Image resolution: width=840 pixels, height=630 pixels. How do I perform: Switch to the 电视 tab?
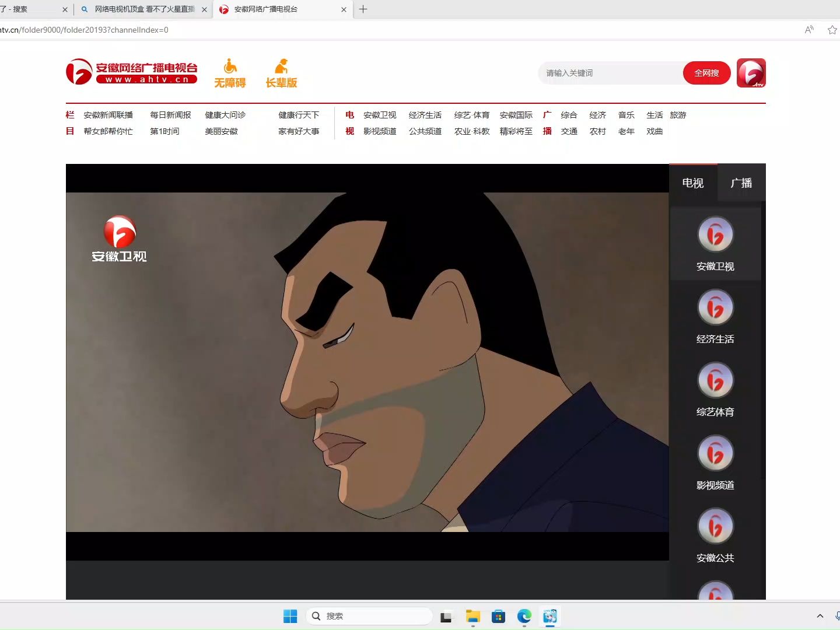[x=693, y=183]
